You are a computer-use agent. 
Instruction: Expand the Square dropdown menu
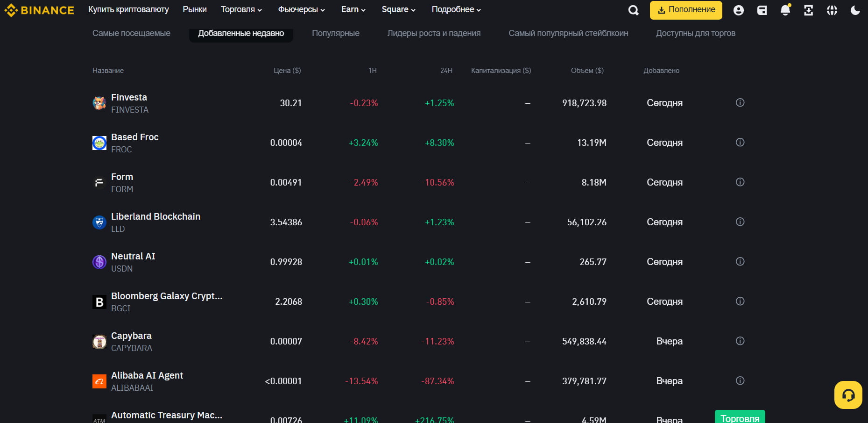coord(398,9)
